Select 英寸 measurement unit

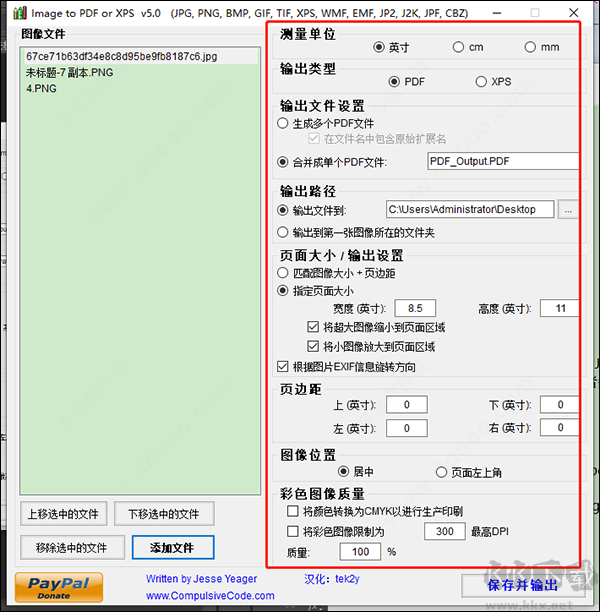[x=379, y=47]
